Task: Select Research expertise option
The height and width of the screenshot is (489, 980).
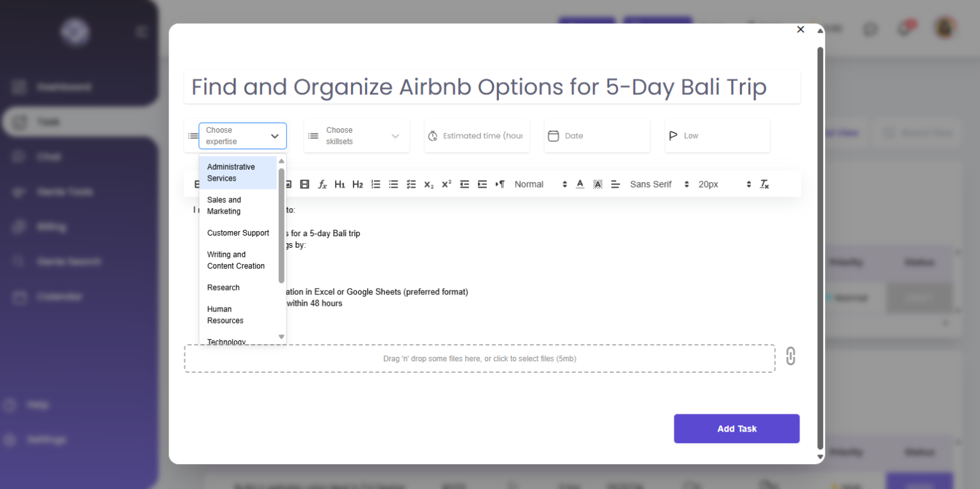Action: point(238,287)
